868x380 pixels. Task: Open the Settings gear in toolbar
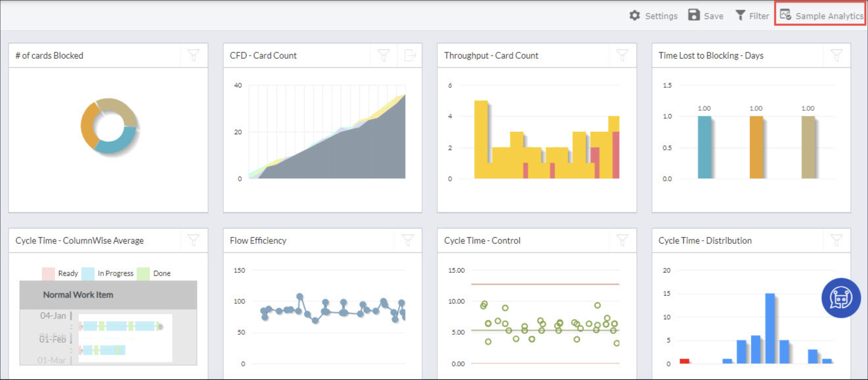click(635, 15)
